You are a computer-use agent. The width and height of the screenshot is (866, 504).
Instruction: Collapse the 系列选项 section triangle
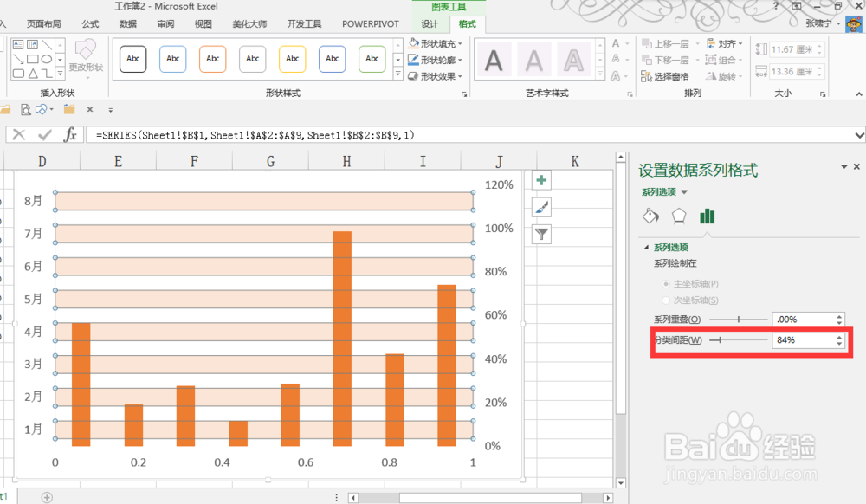click(x=646, y=248)
